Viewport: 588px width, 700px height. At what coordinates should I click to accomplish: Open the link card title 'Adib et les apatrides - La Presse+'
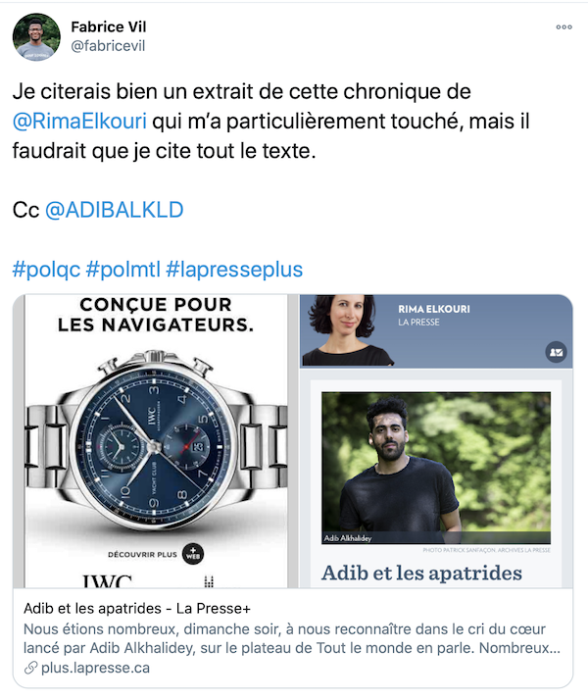(137, 609)
